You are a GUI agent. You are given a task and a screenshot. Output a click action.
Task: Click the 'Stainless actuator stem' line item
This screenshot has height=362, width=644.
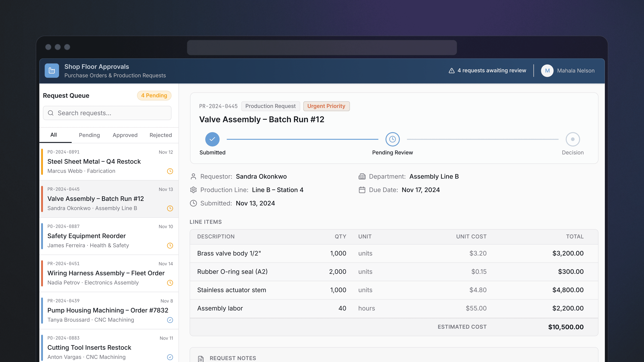(x=231, y=290)
